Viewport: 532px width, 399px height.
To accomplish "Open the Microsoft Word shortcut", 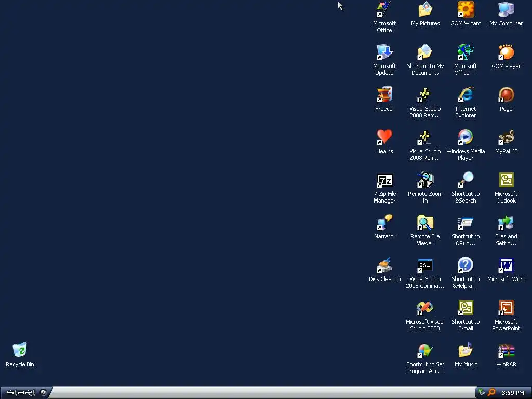I will (506, 265).
